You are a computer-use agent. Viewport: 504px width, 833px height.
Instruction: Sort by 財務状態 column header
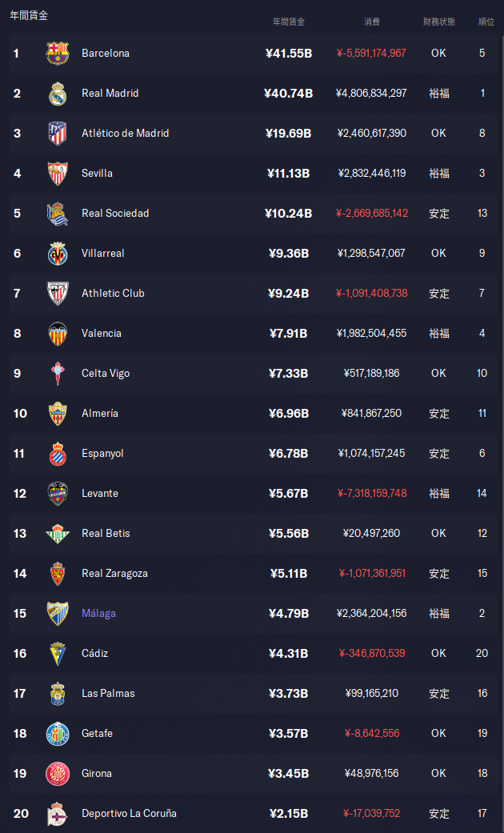438,22
